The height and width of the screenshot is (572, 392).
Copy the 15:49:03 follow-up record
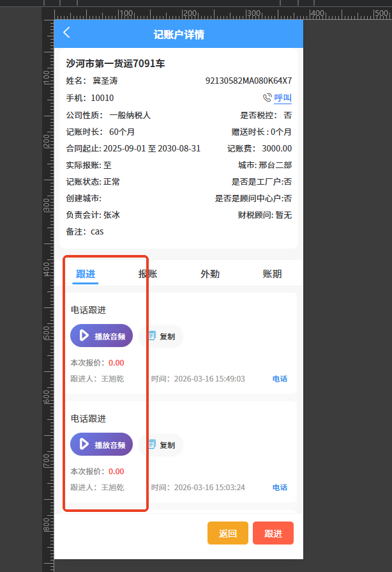click(162, 336)
